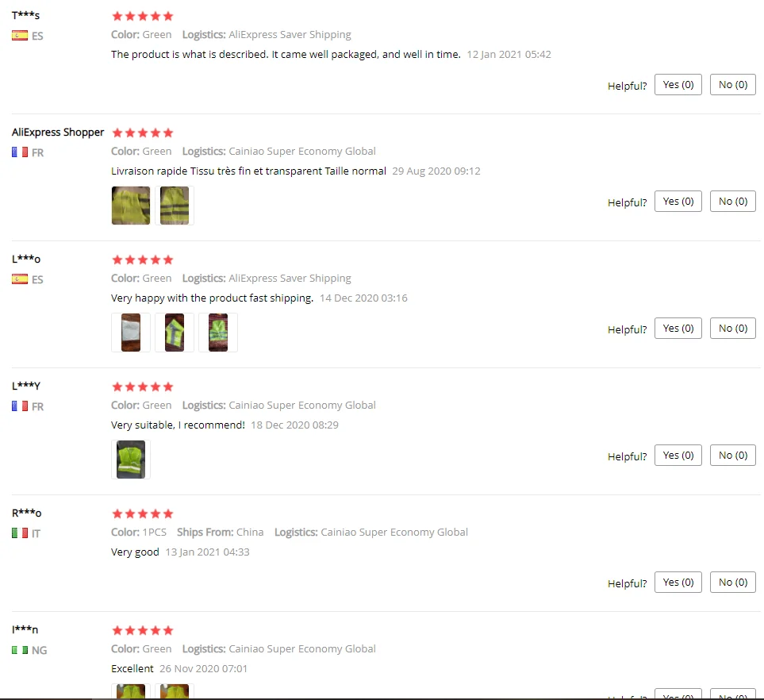The height and width of the screenshot is (700, 764).
Task: Click the Nigeria flag icon for I***n
Action: pos(20,650)
